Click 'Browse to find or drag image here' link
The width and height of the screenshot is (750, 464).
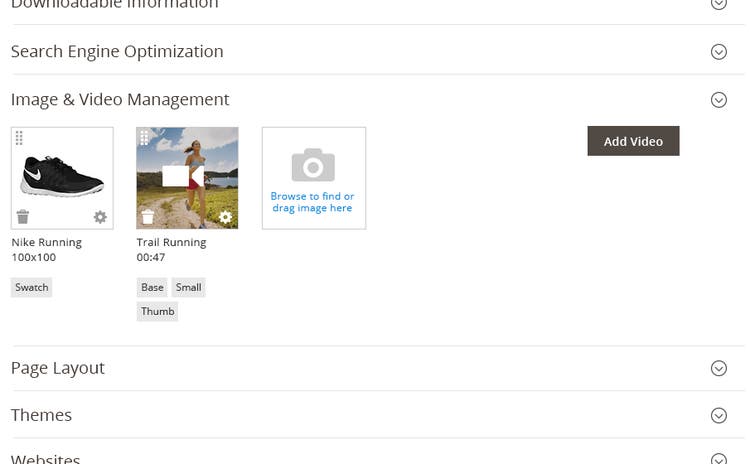pos(313,202)
